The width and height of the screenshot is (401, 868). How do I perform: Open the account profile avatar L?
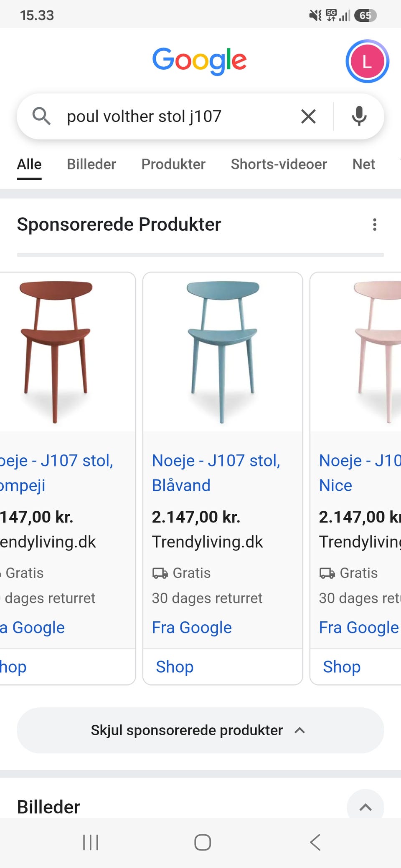click(x=367, y=61)
